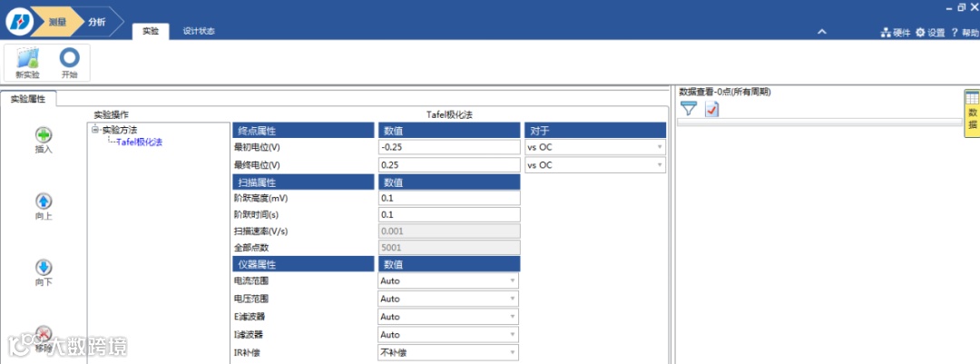The width and height of the screenshot is (980, 364).
Task: Open the IR补偿 不补偿 dropdown
Action: coord(448,352)
